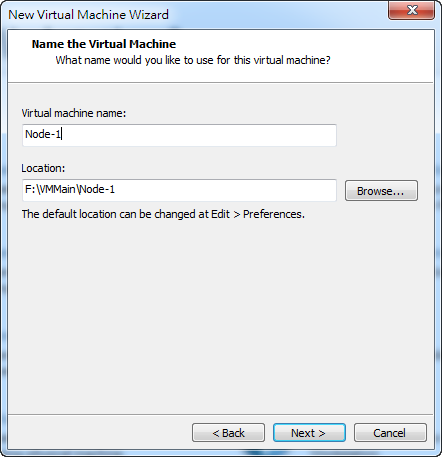The height and width of the screenshot is (457, 442).
Task: Click the Next button to continue
Action: click(x=309, y=433)
